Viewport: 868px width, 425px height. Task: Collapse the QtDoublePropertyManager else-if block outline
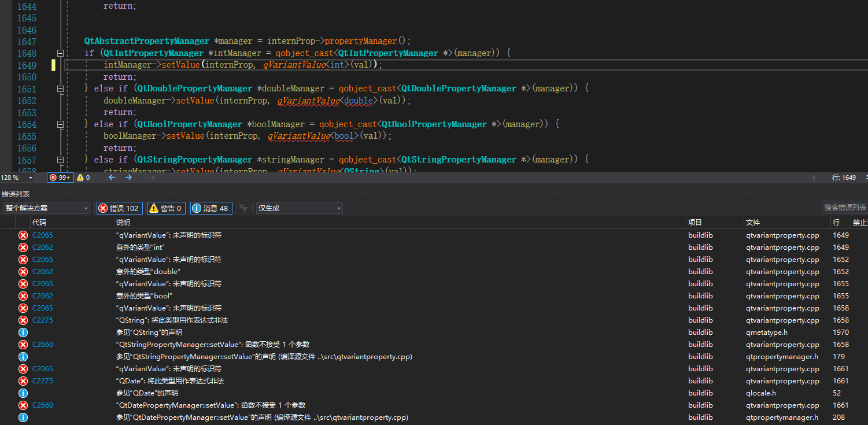60,88
